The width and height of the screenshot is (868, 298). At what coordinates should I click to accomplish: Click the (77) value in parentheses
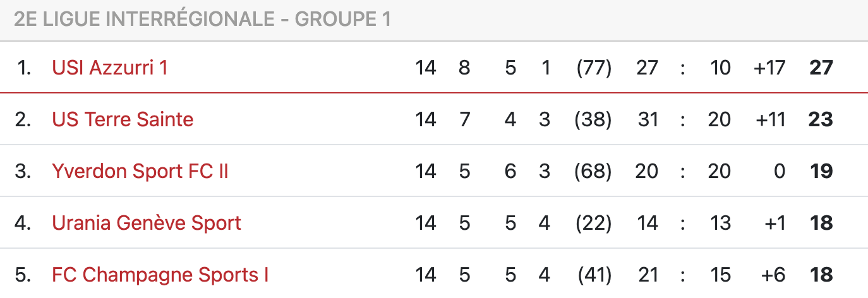coord(594,68)
